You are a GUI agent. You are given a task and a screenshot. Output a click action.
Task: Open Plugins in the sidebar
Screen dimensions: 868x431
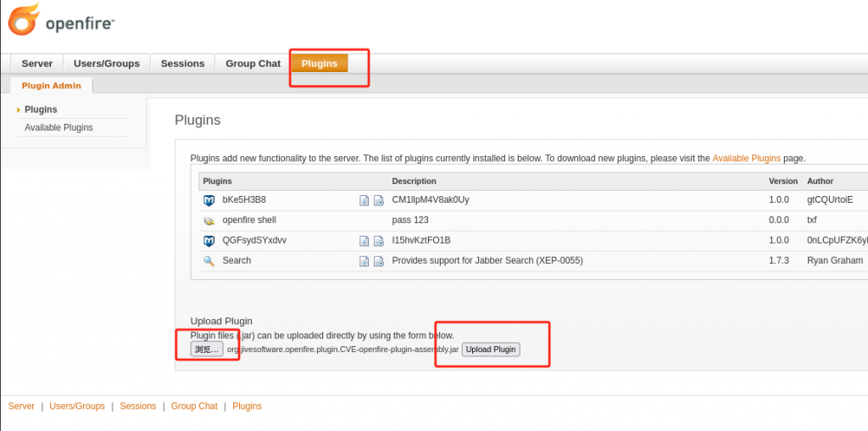pyautogui.click(x=41, y=109)
